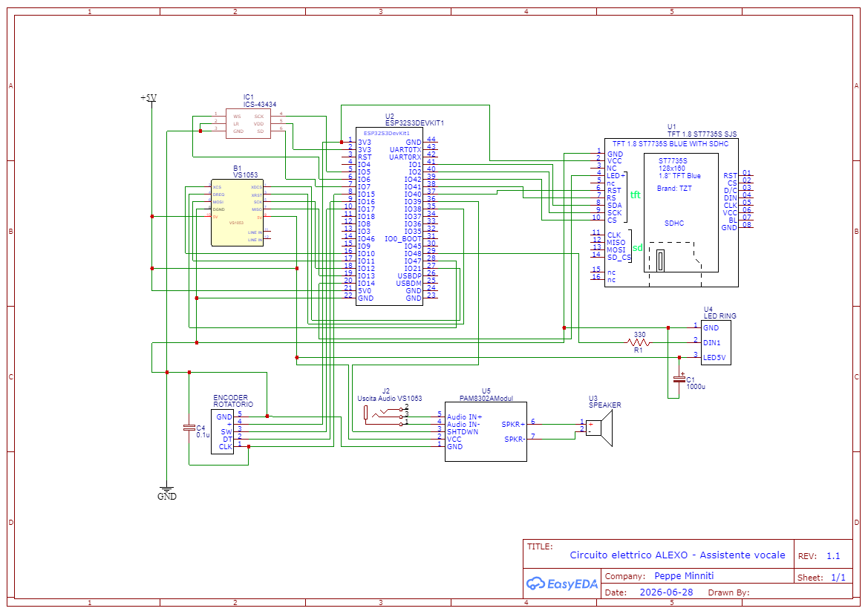Select the 'ESP32S3DEVKIT1' component name
This screenshot has height=614, width=868.
point(414,123)
